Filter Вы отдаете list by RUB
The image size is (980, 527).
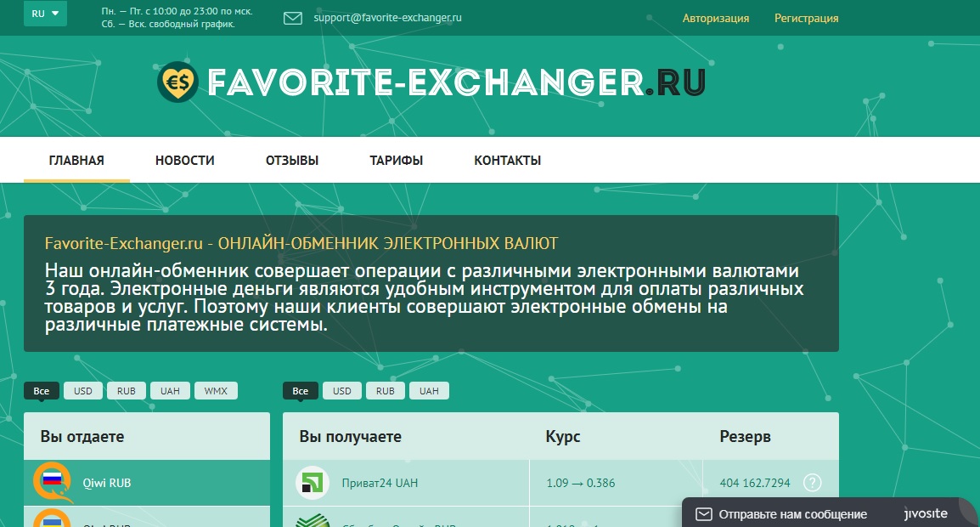click(127, 390)
